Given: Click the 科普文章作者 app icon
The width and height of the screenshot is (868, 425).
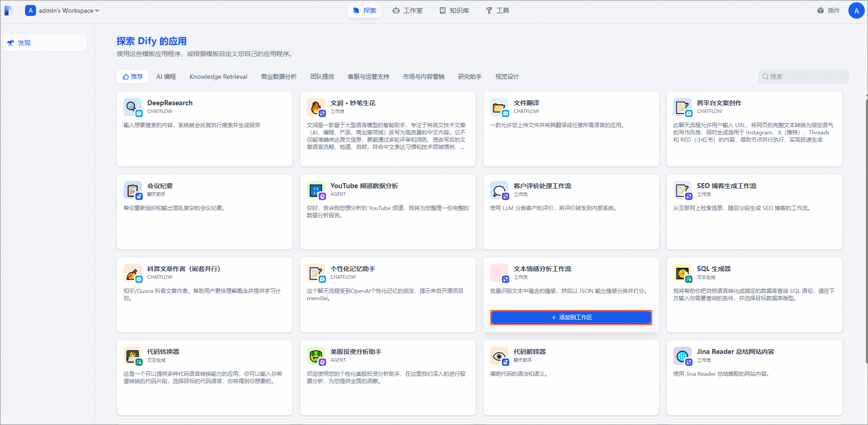Looking at the screenshot, I should pos(132,273).
